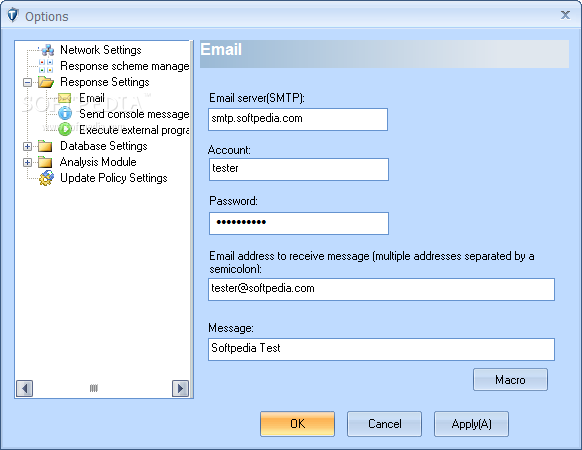Collapse the Response Settings tree node
The width and height of the screenshot is (582, 450).
[27, 82]
